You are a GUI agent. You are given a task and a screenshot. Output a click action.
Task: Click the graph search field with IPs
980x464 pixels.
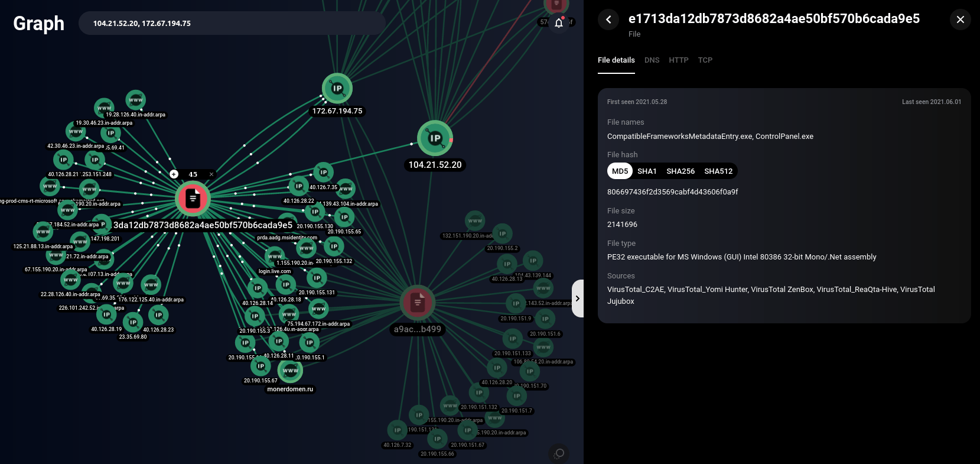[232, 24]
